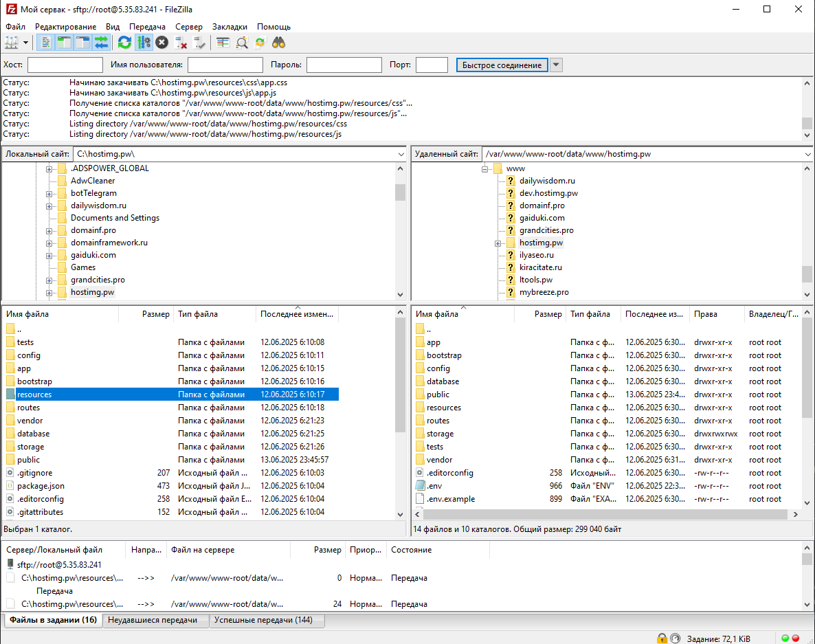The width and height of the screenshot is (815, 644).
Task: Click the speed limits status icon
Action: coord(676,639)
